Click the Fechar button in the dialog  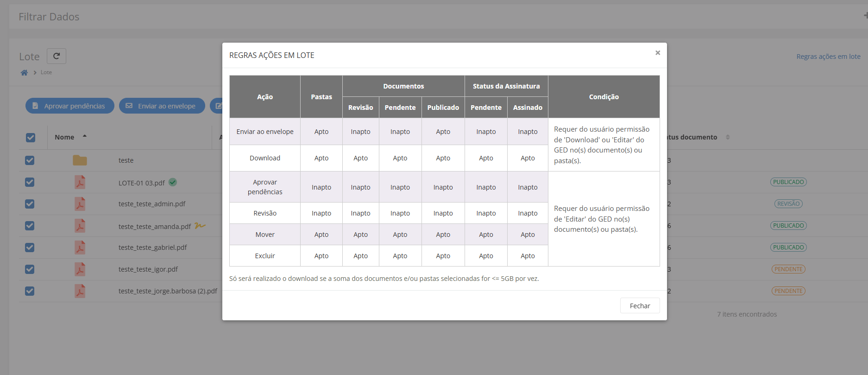click(640, 306)
